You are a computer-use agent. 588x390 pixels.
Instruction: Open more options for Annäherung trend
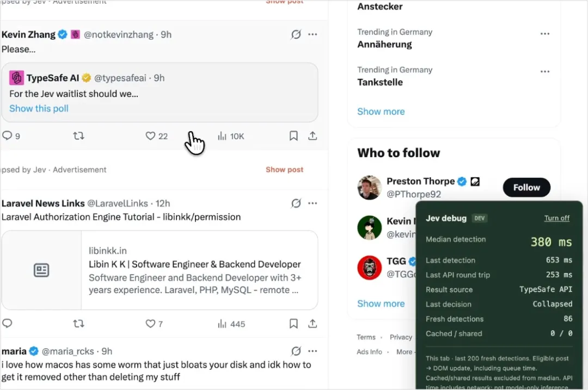pyautogui.click(x=545, y=34)
